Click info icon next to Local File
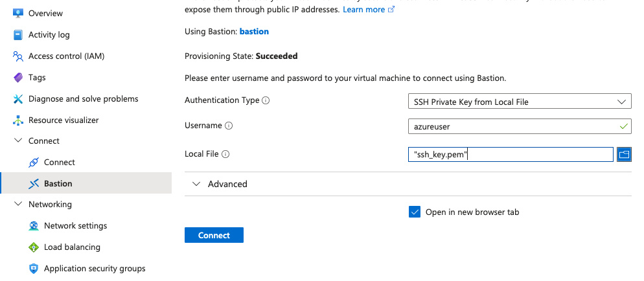This screenshot has width=644, height=281. [x=225, y=154]
